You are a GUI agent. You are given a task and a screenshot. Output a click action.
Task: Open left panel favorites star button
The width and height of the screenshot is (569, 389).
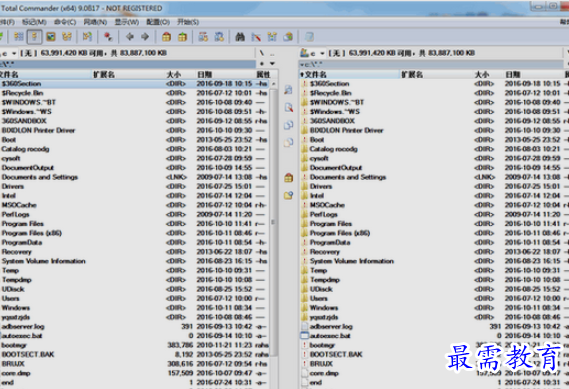(262, 64)
